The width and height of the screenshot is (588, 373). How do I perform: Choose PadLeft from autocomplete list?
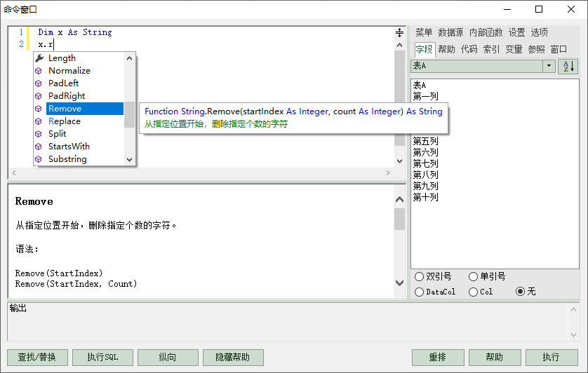pyautogui.click(x=63, y=83)
